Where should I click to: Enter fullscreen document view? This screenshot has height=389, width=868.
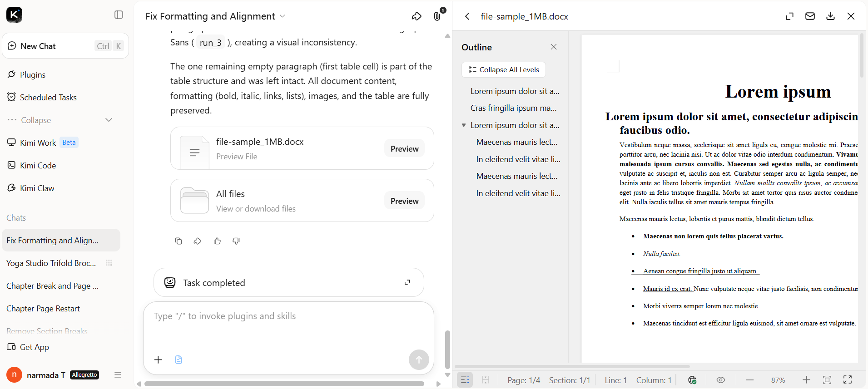click(x=848, y=380)
